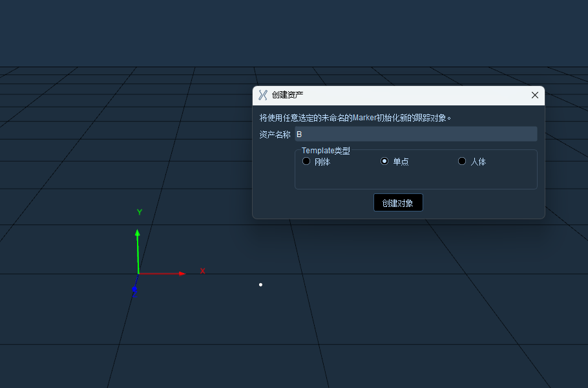The image size is (588, 388).
Task: Click the blue Z axis handle
Action: 134,289
